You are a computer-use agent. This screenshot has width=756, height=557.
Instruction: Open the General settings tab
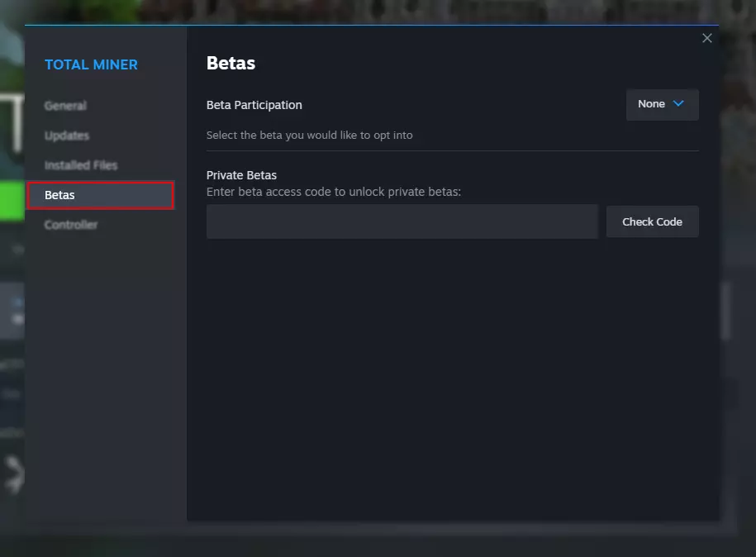coord(65,106)
